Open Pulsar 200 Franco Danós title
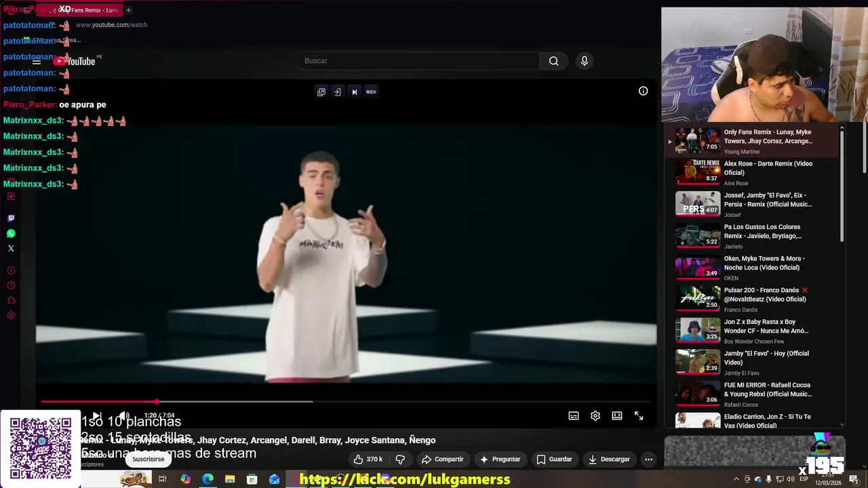Image resolution: width=868 pixels, height=488 pixels. click(765, 295)
